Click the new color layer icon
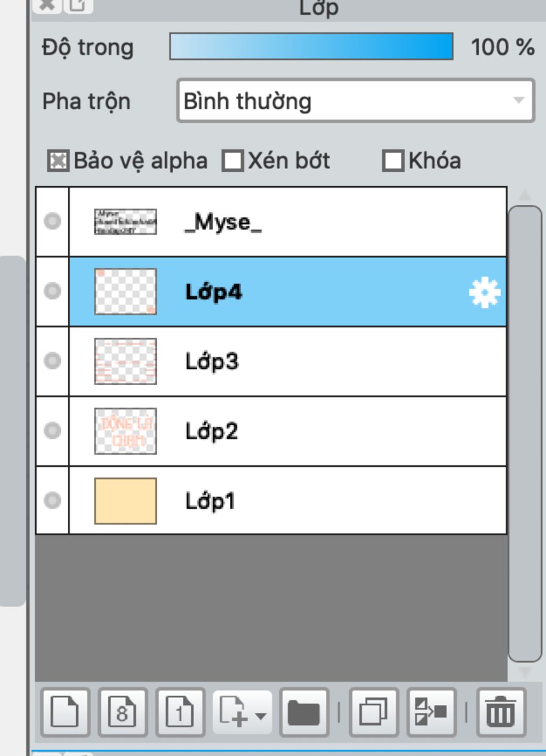This screenshot has width=546, height=756. (65, 712)
